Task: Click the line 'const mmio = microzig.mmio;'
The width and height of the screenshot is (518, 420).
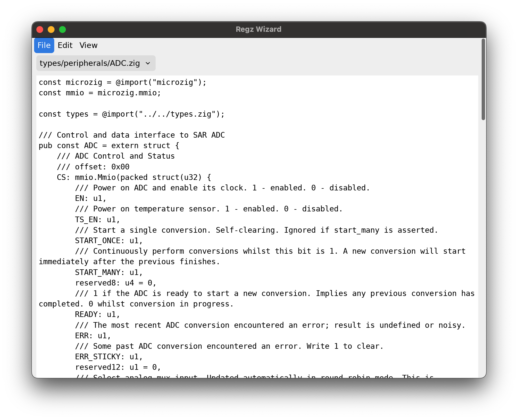Action: pos(100,93)
